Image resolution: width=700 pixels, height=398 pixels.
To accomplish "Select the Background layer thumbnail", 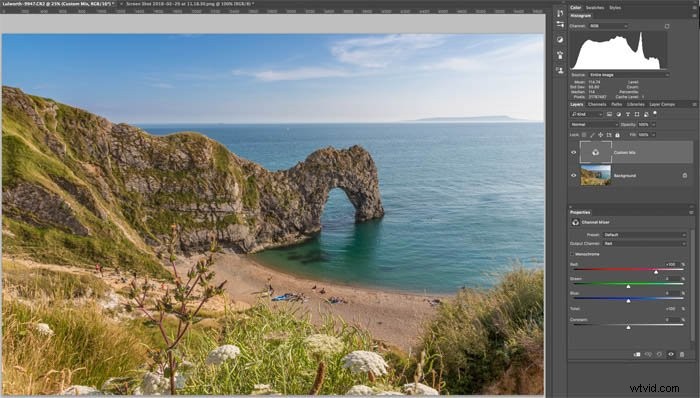I will click(x=596, y=175).
